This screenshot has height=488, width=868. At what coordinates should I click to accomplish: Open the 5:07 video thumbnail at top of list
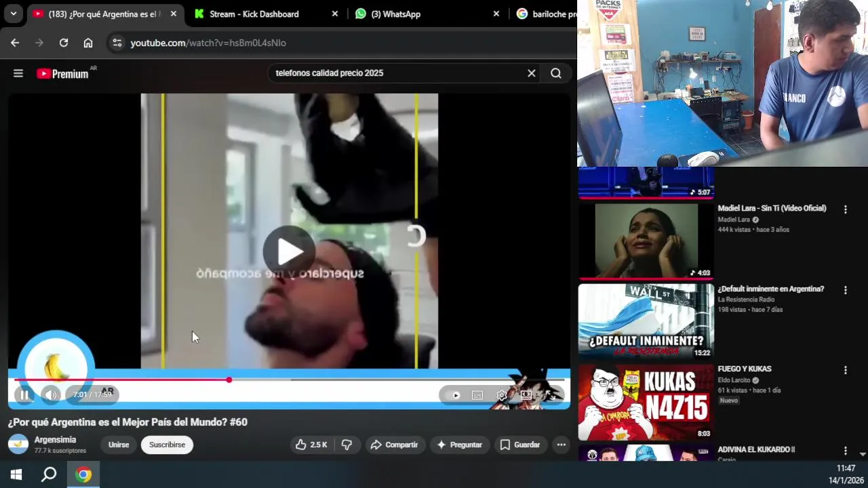pos(646,183)
